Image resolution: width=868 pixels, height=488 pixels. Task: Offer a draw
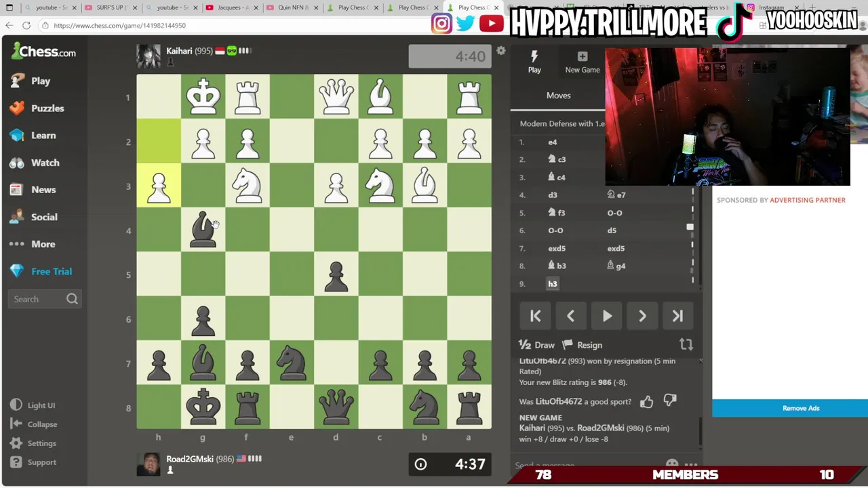click(x=536, y=345)
